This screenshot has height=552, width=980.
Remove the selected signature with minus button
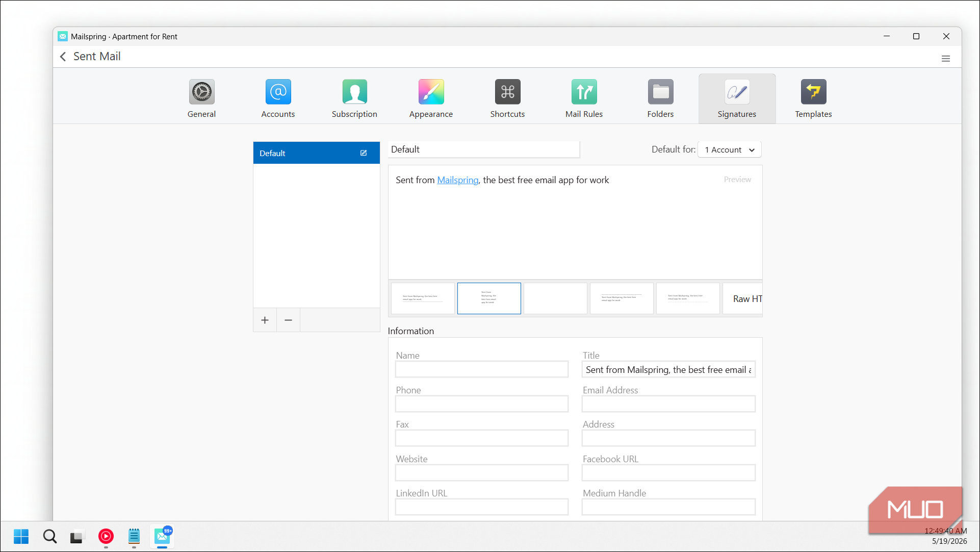288,320
